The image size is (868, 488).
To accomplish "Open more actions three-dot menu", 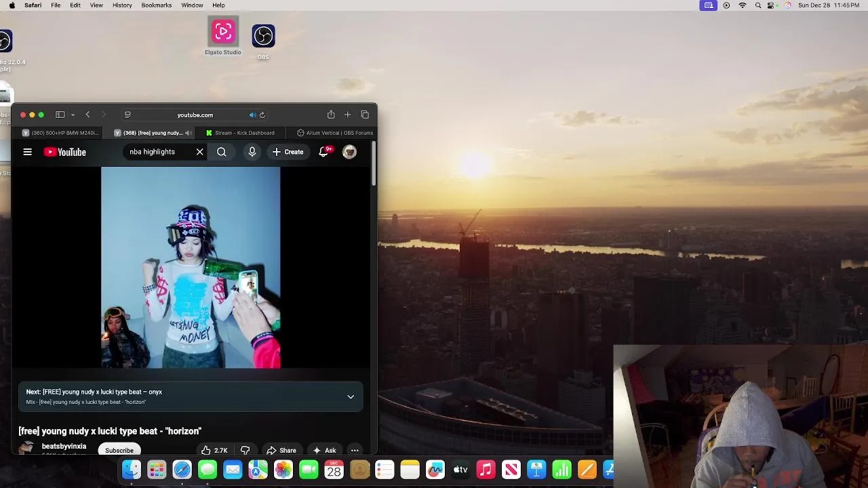I will pyautogui.click(x=355, y=450).
